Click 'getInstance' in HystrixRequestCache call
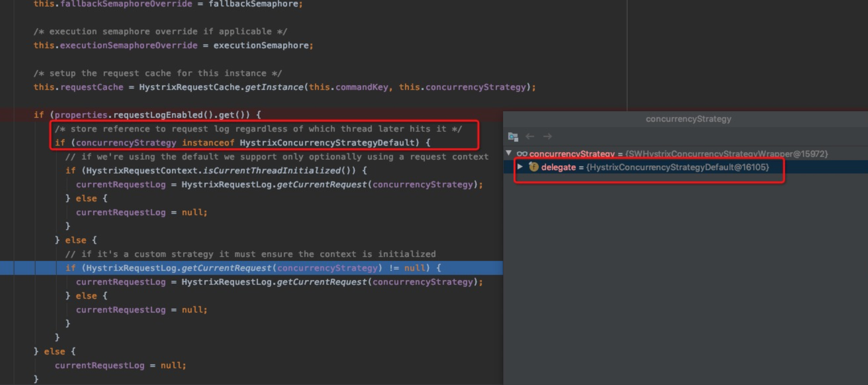This screenshot has height=385, width=868. tap(274, 87)
